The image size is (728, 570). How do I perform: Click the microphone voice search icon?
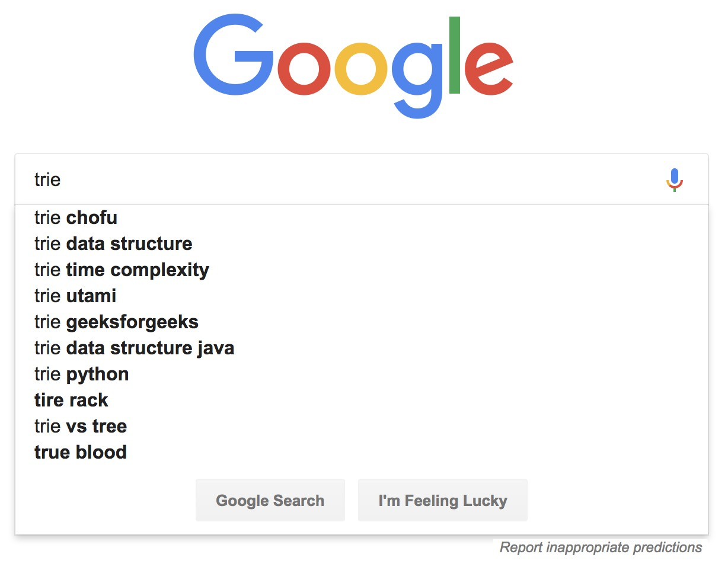(x=674, y=180)
